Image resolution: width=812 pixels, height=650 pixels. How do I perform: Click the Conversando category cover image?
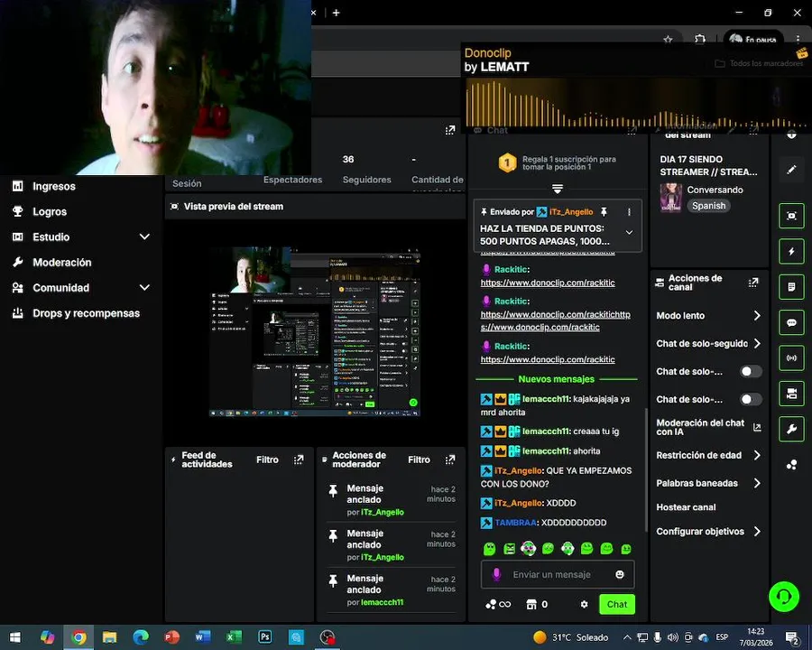coord(670,198)
